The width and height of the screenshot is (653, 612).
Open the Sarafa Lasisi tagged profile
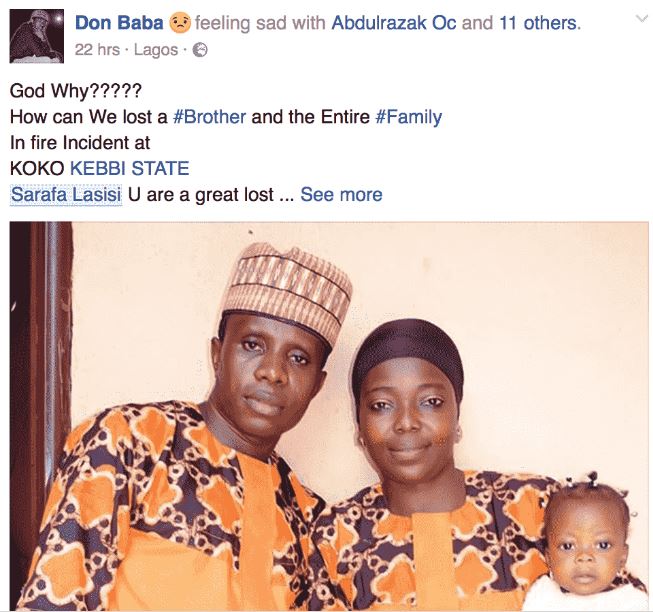click(x=66, y=194)
